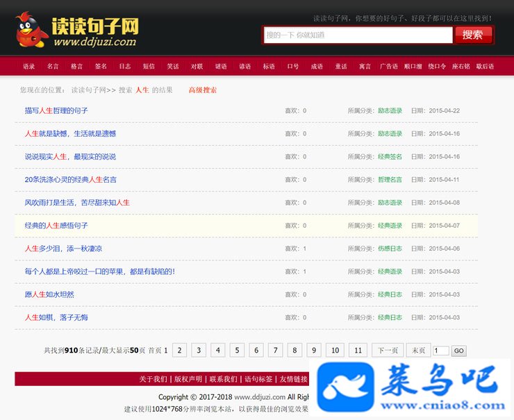Click the GO pagination button
The height and width of the screenshot is (420, 514).
coord(459,351)
